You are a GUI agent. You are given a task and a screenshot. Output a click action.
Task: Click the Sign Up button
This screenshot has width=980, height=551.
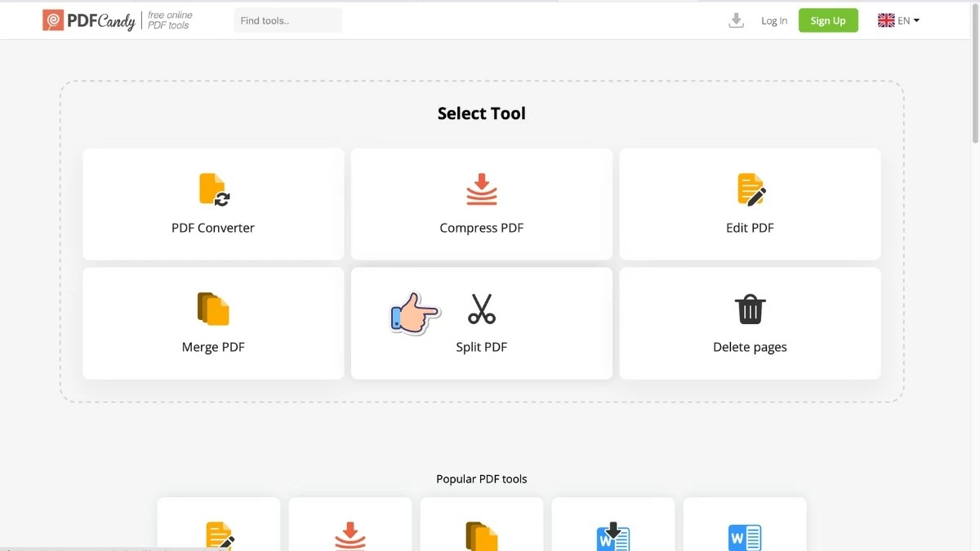(828, 20)
